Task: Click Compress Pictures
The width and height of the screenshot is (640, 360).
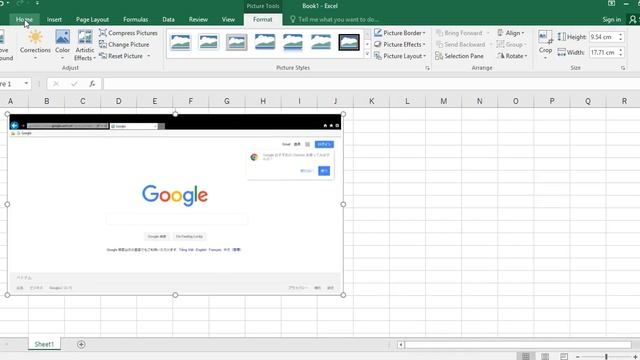Action: click(x=128, y=33)
